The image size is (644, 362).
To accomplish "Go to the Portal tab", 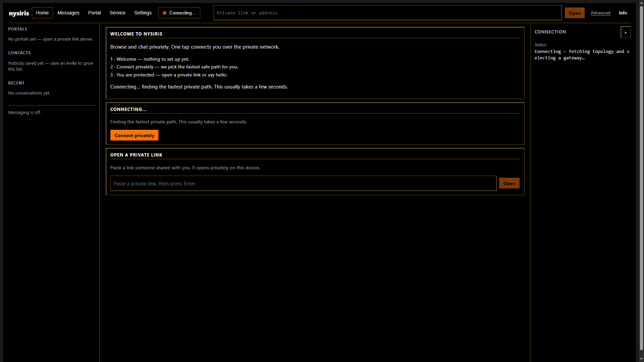I will pos(94,13).
